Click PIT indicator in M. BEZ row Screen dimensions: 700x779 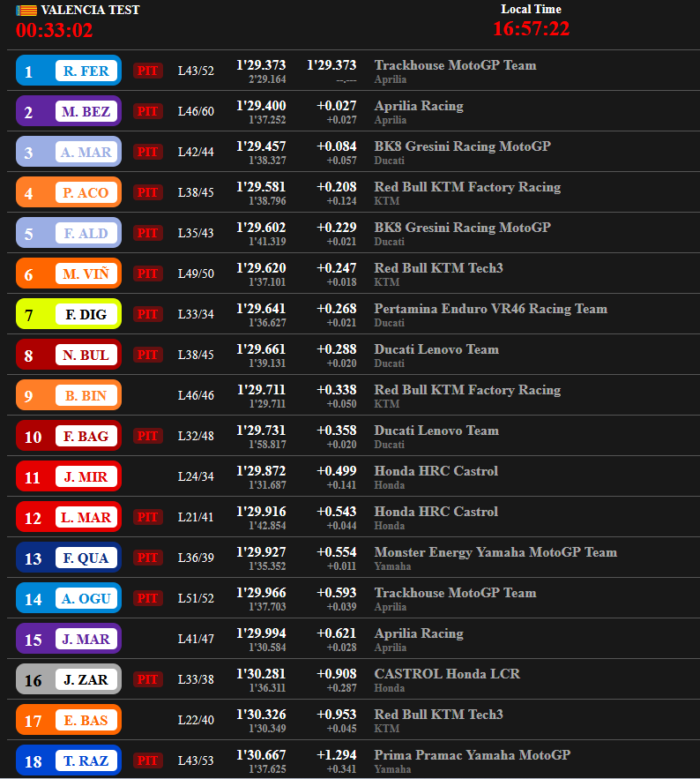point(147,111)
